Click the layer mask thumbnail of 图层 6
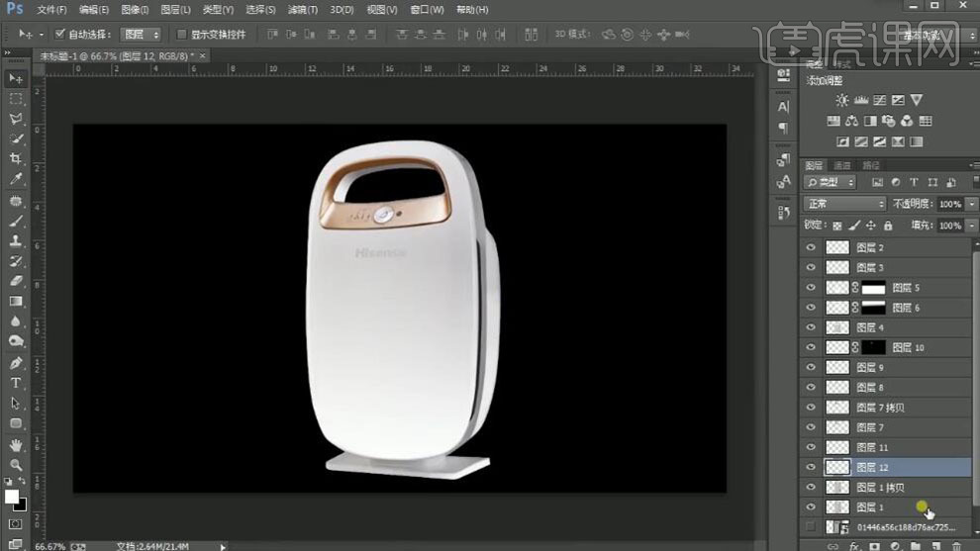This screenshot has width=980, height=551. point(874,308)
